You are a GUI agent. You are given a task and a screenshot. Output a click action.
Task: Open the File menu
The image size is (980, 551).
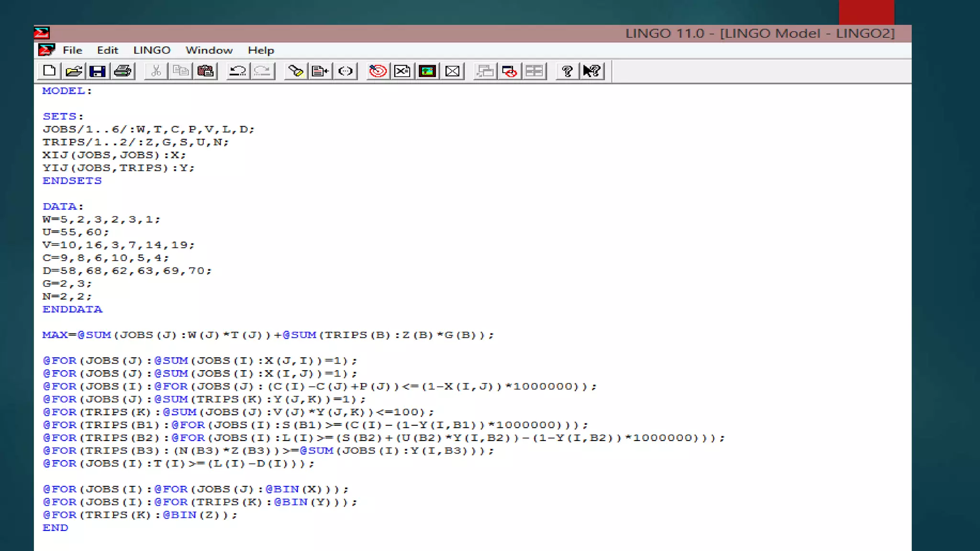(x=72, y=50)
